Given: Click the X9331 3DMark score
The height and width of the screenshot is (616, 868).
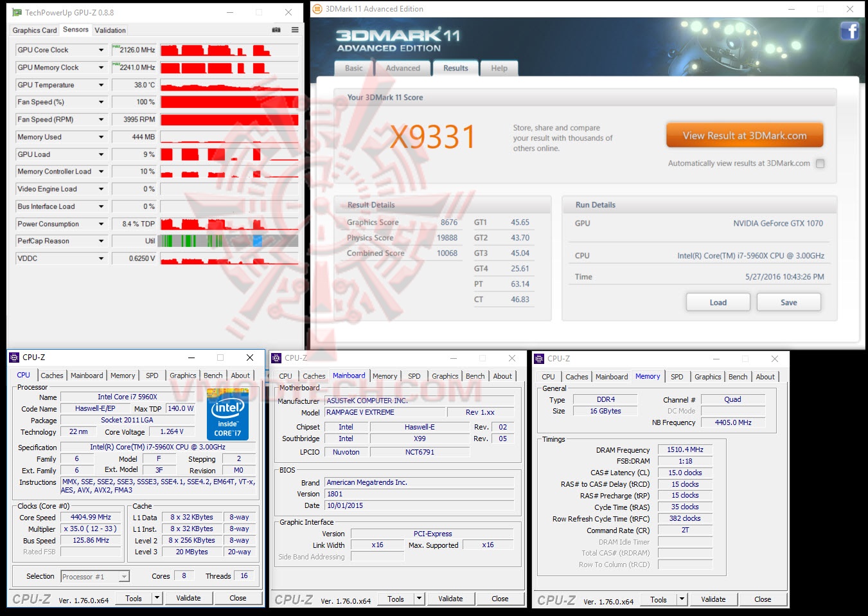Looking at the screenshot, I should 432,136.
